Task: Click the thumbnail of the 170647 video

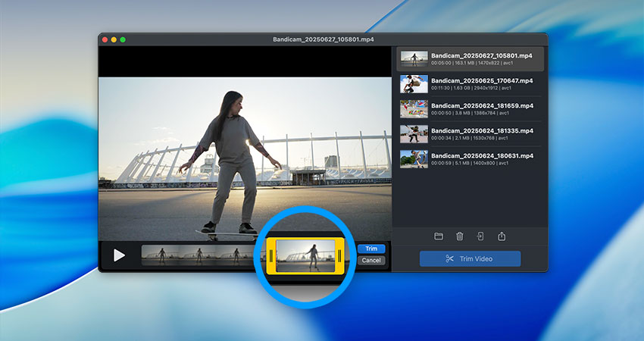Action: tap(414, 83)
